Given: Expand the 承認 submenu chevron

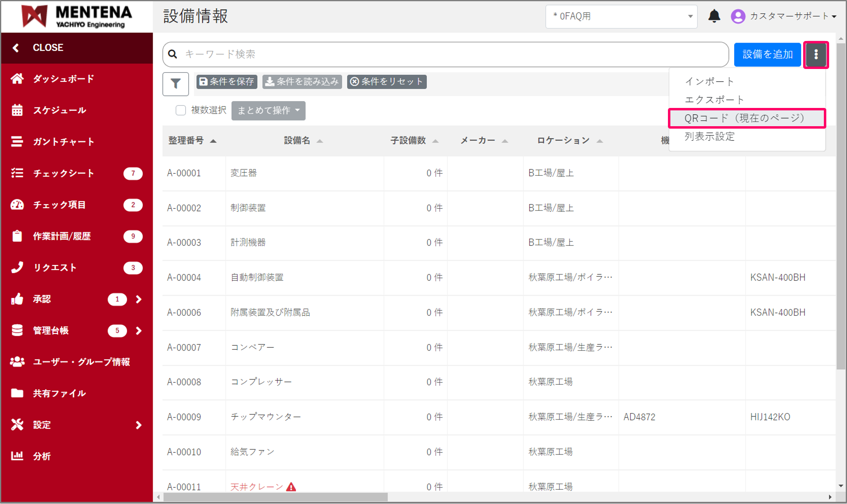Looking at the screenshot, I should [139, 299].
